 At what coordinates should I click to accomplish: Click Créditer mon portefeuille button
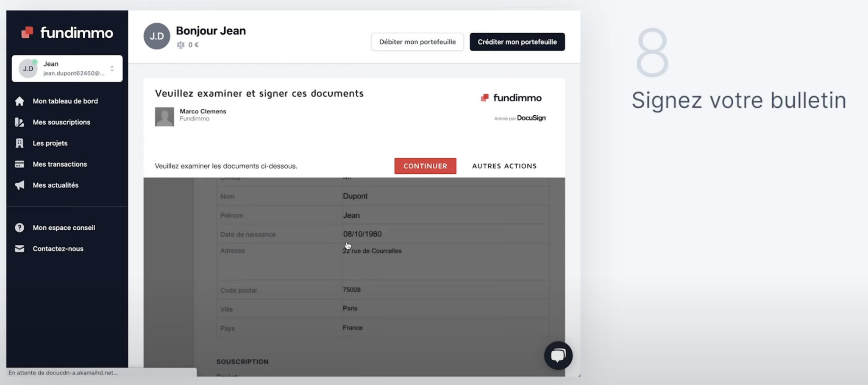517,42
